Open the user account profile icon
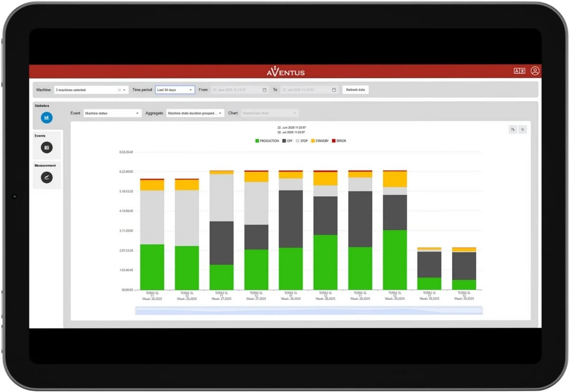Image resolution: width=570 pixels, height=392 pixels. 535,71
